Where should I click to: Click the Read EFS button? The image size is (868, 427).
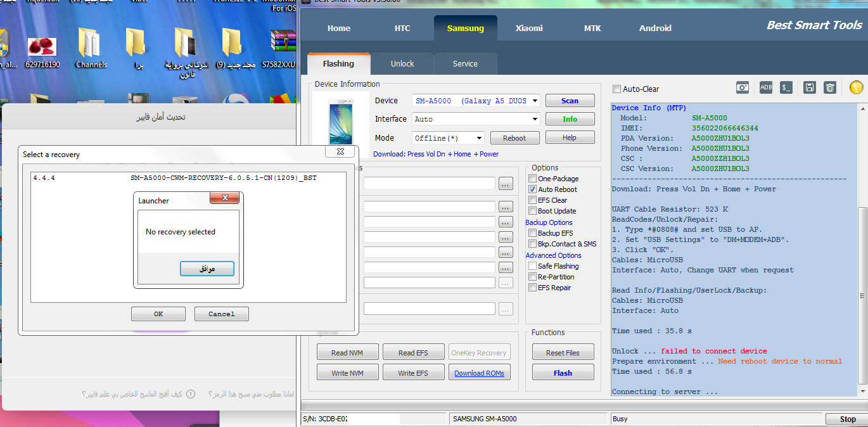(413, 353)
